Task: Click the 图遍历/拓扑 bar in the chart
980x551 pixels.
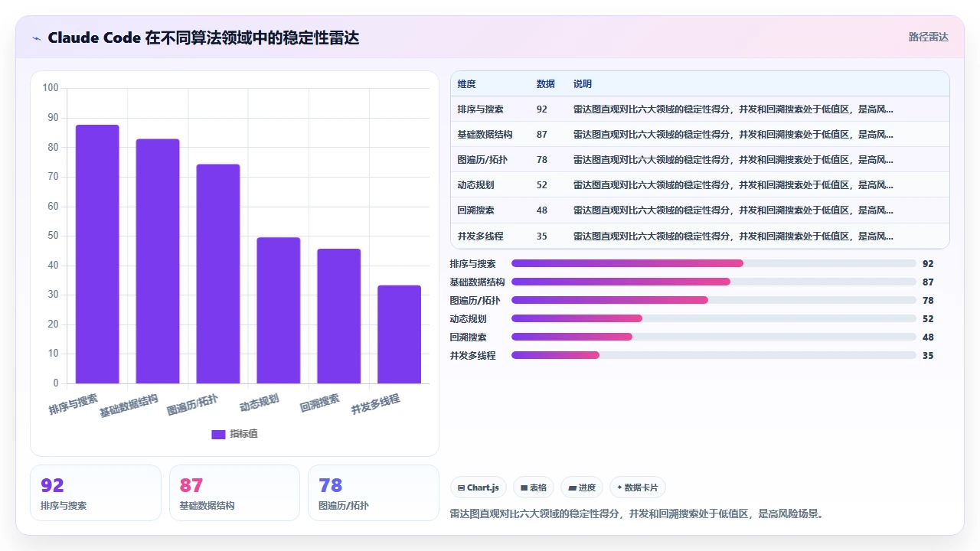Action: 218,274
